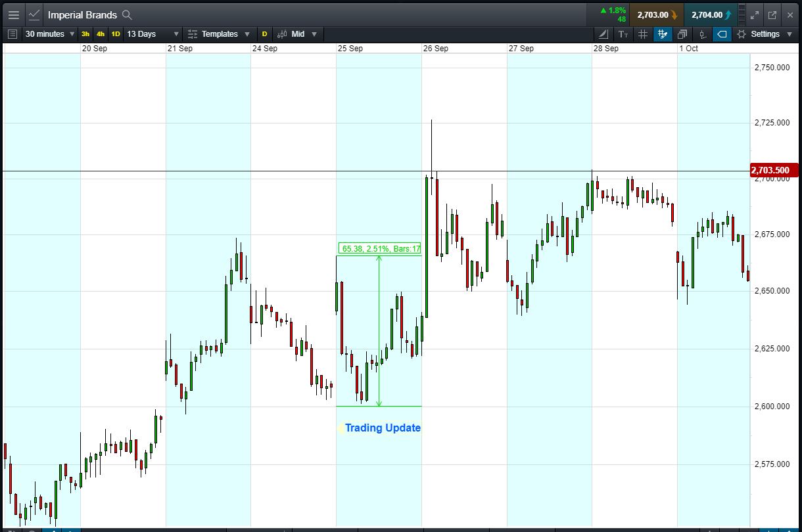Click the stacked windows overlay icon
Image resolution: width=802 pixels, height=532 pixels.
point(682,34)
